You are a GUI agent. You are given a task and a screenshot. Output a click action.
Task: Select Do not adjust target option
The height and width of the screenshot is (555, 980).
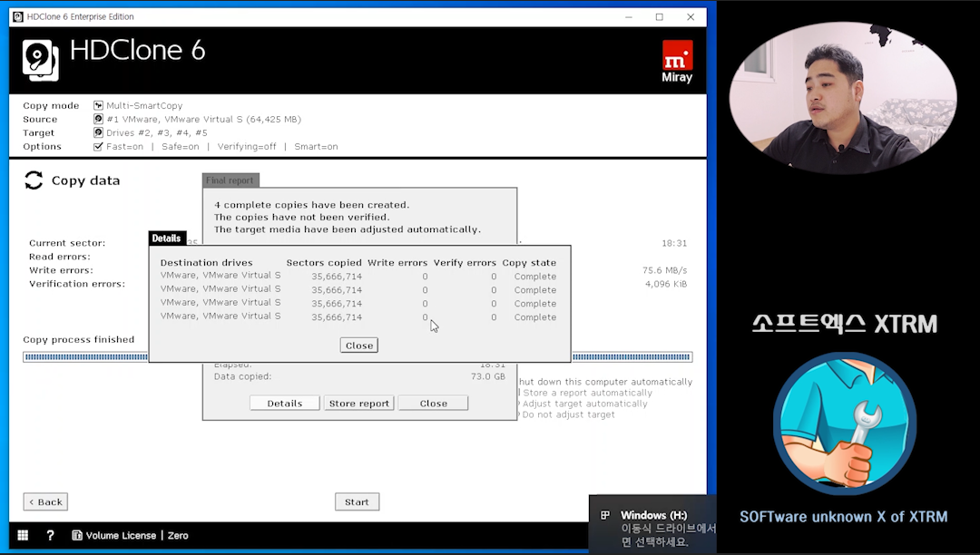(x=568, y=414)
